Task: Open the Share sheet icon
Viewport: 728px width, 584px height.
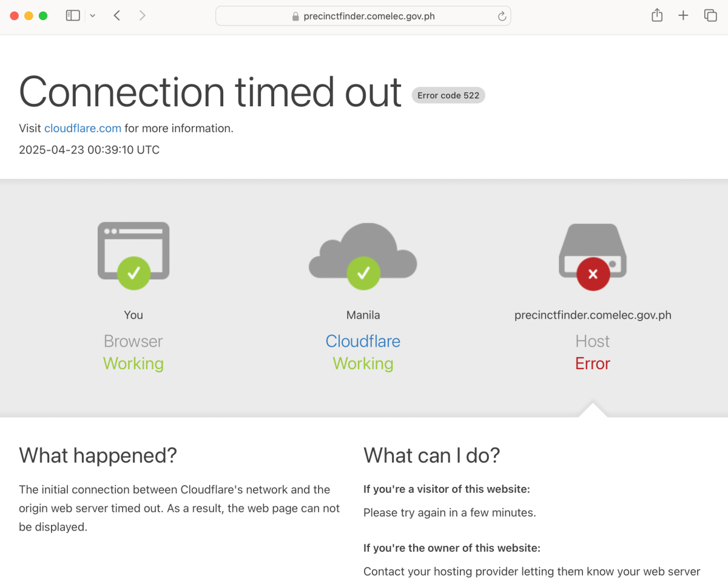Action: click(657, 16)
